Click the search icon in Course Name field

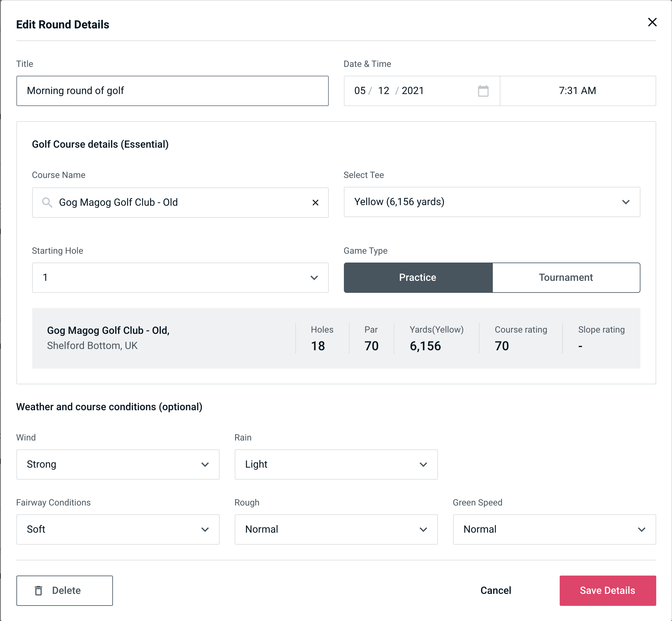coord(47,203)
